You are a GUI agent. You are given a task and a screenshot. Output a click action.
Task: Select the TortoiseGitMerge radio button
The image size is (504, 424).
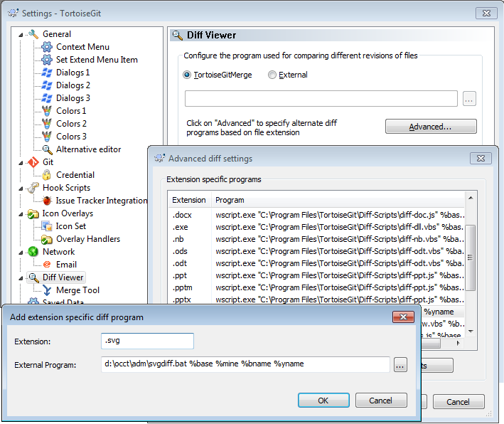pyautogui.click(x=186, y=75)
